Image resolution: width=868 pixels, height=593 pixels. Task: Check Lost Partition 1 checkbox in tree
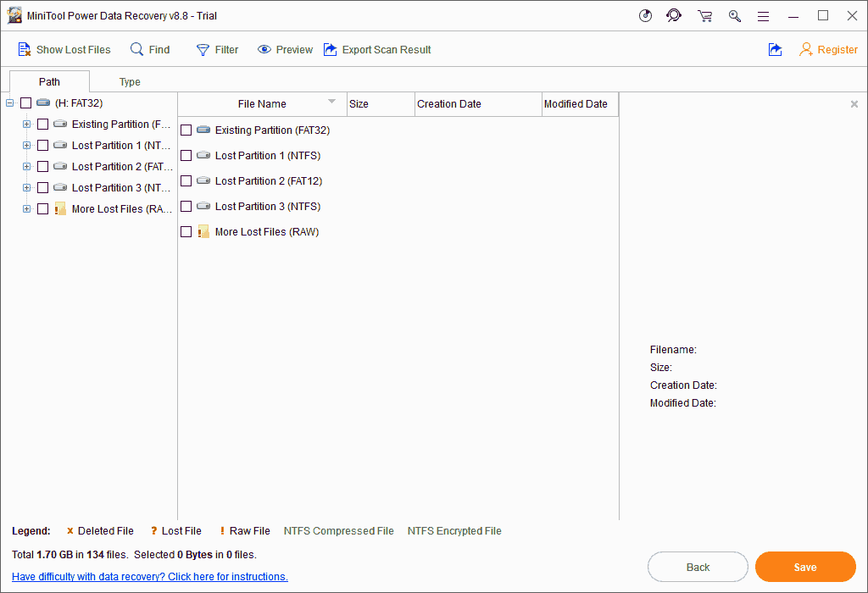click(x=42, y=146)
